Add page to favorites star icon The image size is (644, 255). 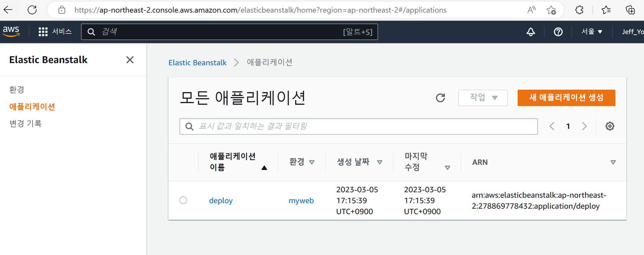click(x=551, y=10)
